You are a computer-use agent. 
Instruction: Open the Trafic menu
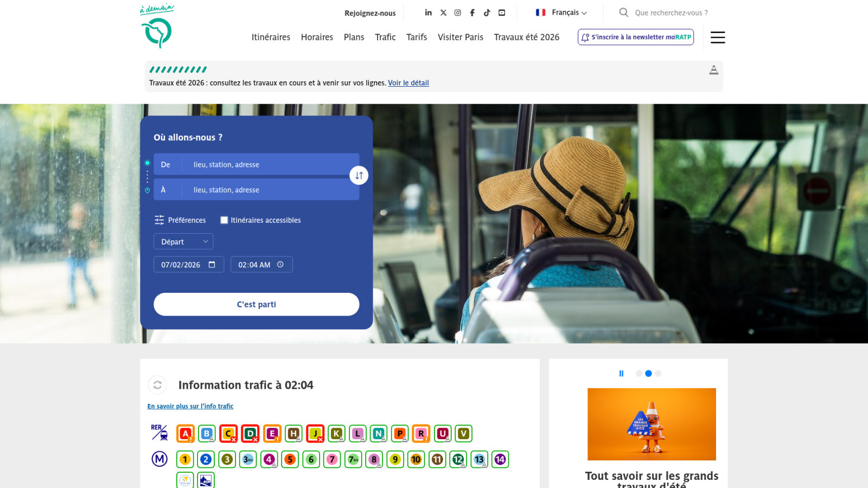point(385,37)
